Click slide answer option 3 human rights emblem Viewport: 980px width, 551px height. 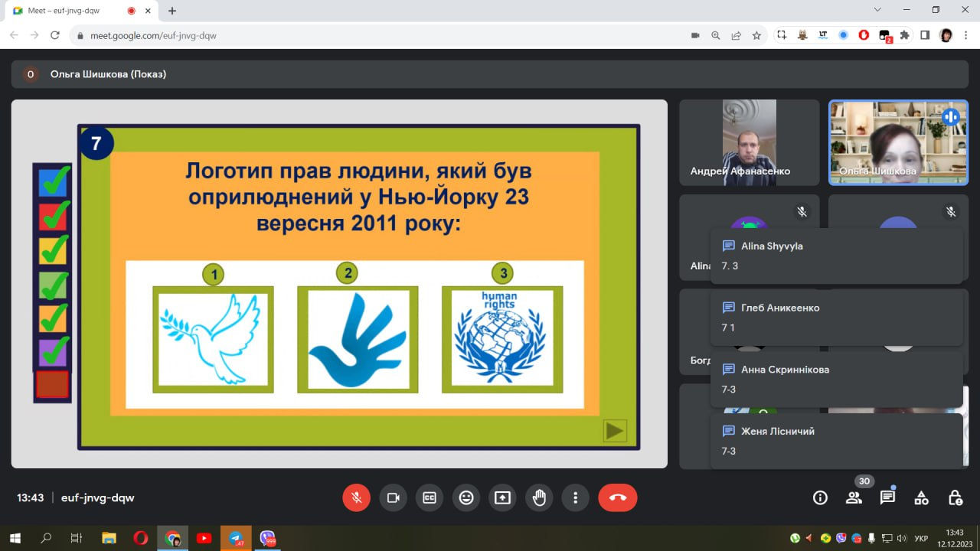click(x=502, y=339)
